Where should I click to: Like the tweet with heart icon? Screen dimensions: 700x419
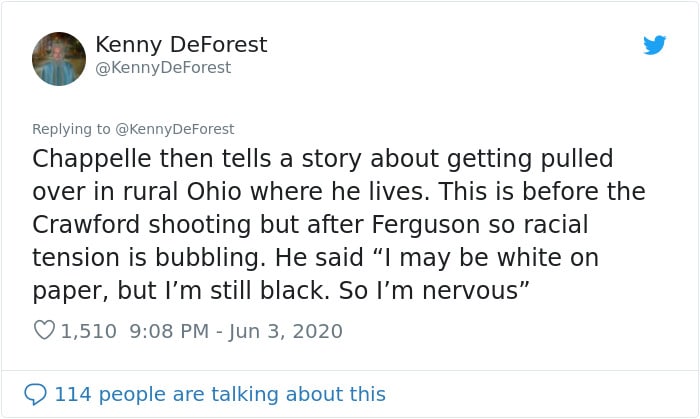click(44, 330)
